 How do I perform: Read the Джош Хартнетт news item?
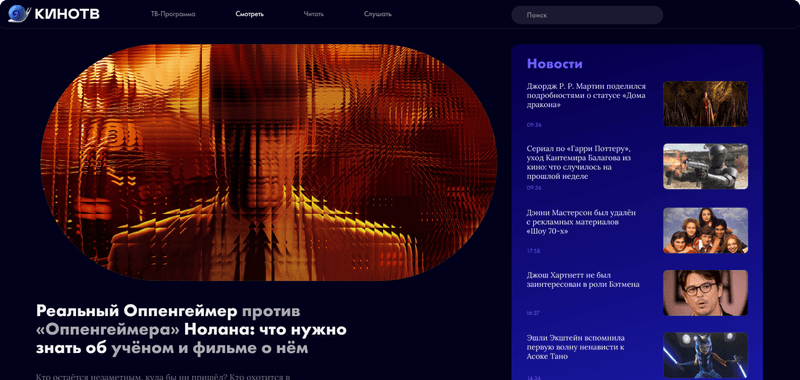[583, 280]
